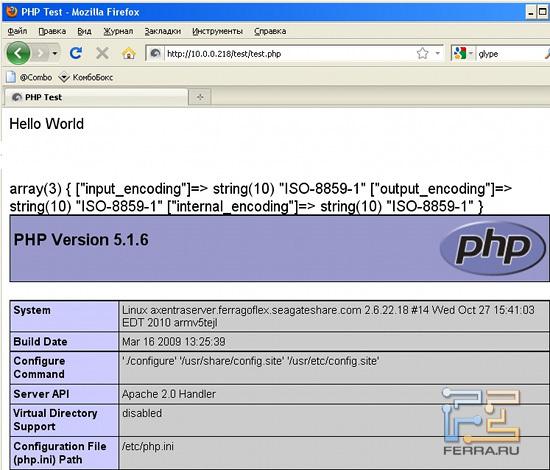Go to the Home page icon

[x=128, y=53]
